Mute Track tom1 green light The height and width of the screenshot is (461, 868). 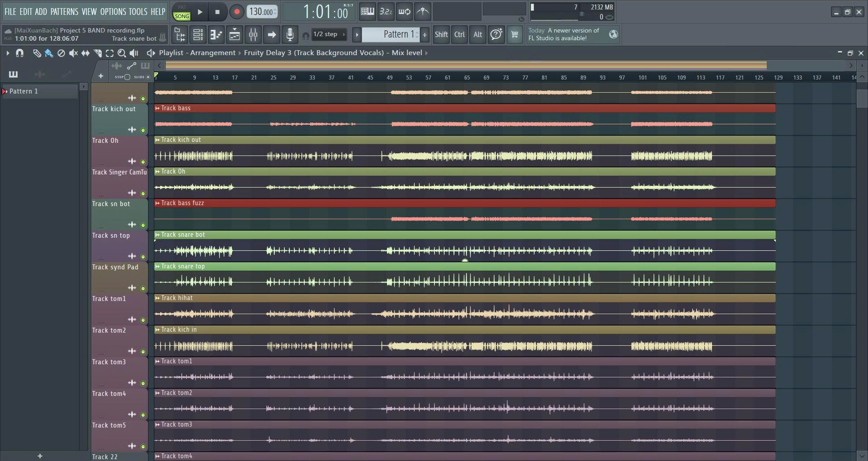(x=143, y=320)
